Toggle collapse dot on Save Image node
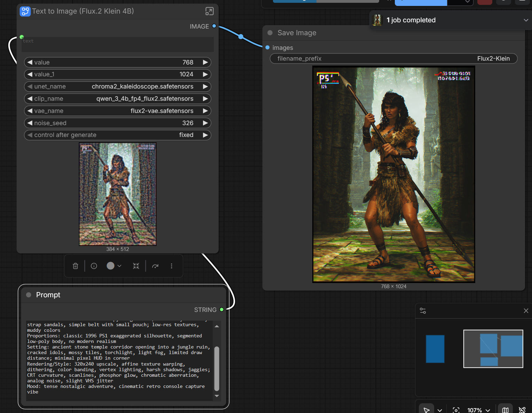The height and width of the screenshot is (413, 532). click(x=270, y=33)
